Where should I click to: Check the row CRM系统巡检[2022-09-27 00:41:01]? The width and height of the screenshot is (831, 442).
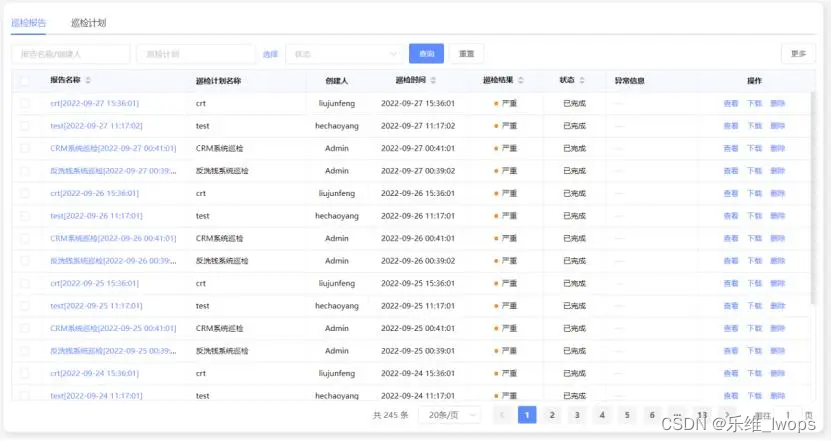tap(24, 148)
